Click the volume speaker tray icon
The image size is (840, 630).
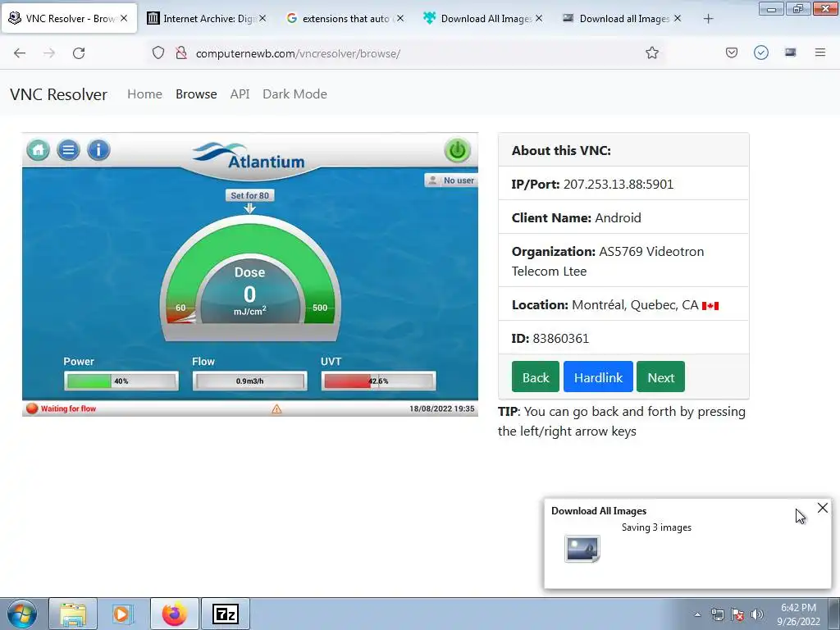(x=757, y=614)
